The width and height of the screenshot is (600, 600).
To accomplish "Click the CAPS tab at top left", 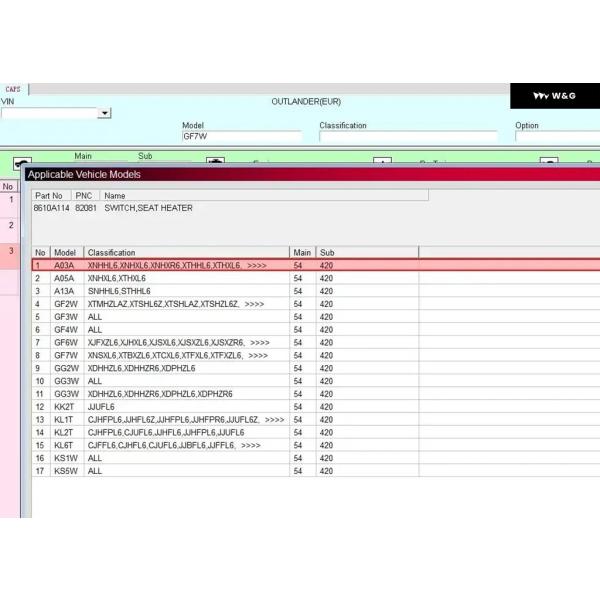I will [x=13, y=89].
